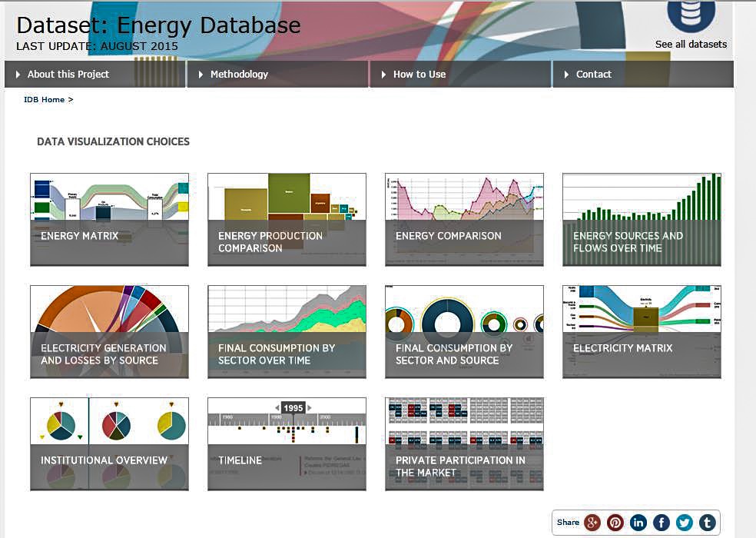Share the page on Tumblr

pos(707,522)
